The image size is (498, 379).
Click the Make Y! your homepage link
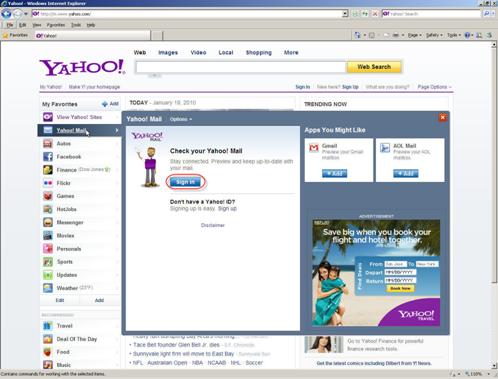[94, 87]
